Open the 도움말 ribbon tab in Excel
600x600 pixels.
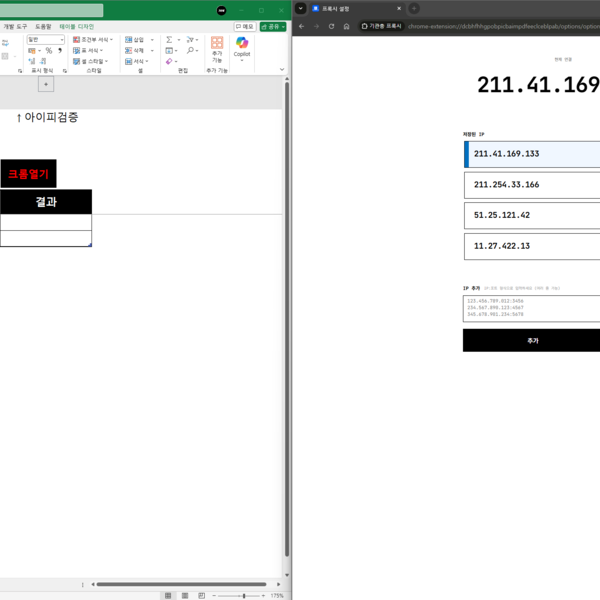coord(43,26)
